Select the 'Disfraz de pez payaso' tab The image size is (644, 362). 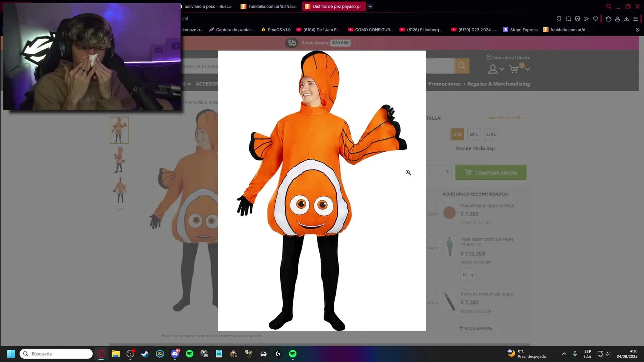[x=333, y=6]
